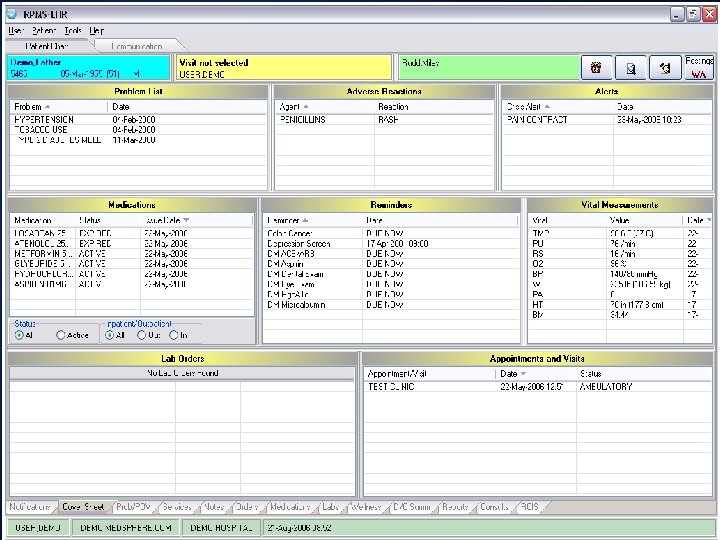Click the yellow Visit not selected panel
Viewport: 720px width, 540px height.
tap(283, 68)
